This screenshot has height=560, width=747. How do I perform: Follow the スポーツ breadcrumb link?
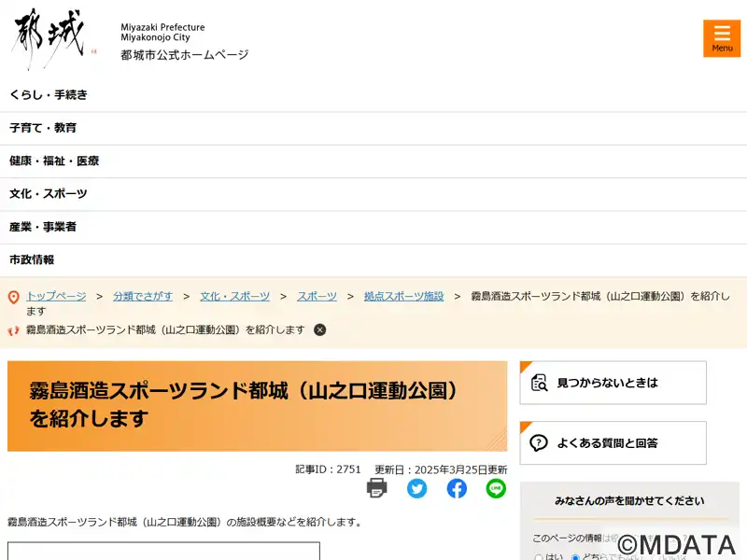click(317, 296)
